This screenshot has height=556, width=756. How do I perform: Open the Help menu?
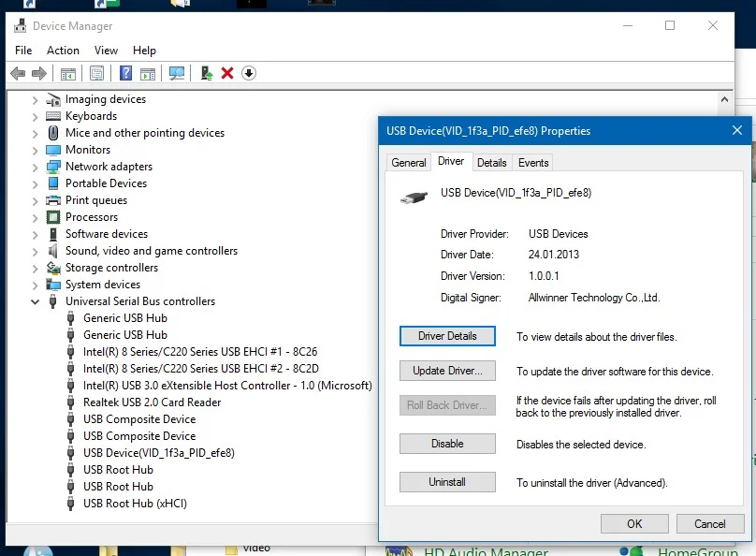(144, 51)
